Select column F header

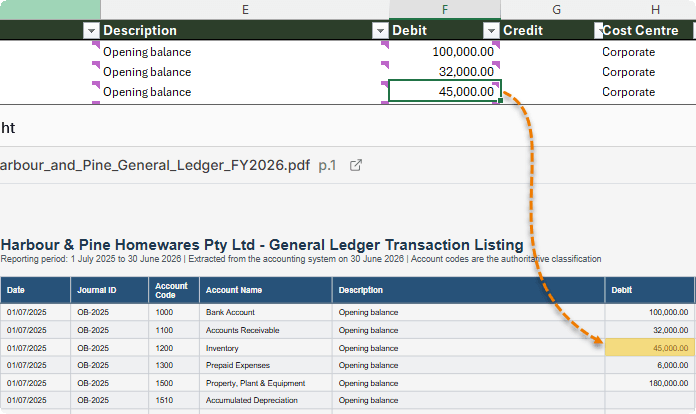click(445, 10)
